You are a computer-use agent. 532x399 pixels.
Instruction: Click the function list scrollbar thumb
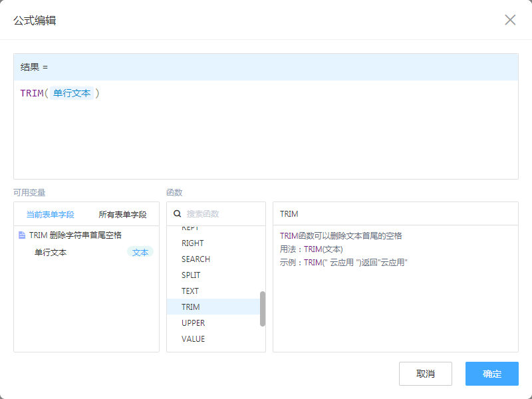tap(263, 309)
